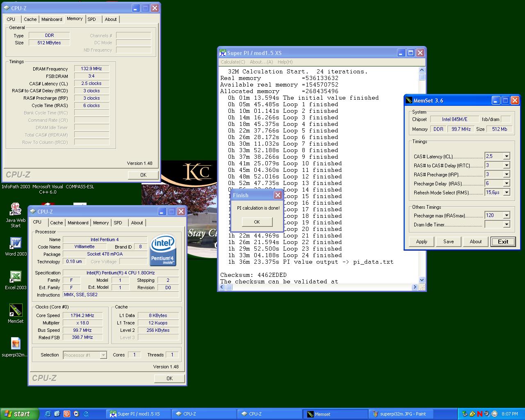Open the media player quick launch icon
Screen dimensions: 525x420
tap(76, 414)
